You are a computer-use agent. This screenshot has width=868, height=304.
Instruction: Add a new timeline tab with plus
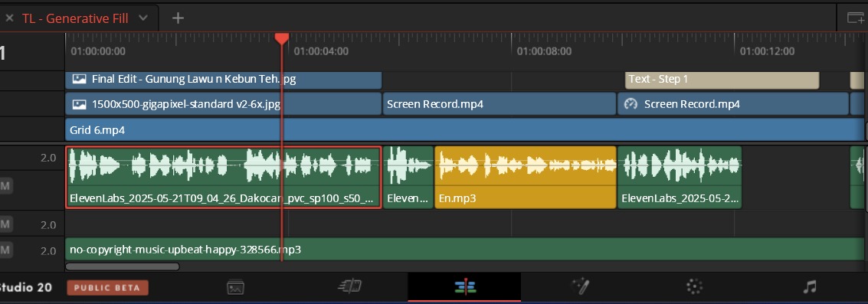coord(178,18)
